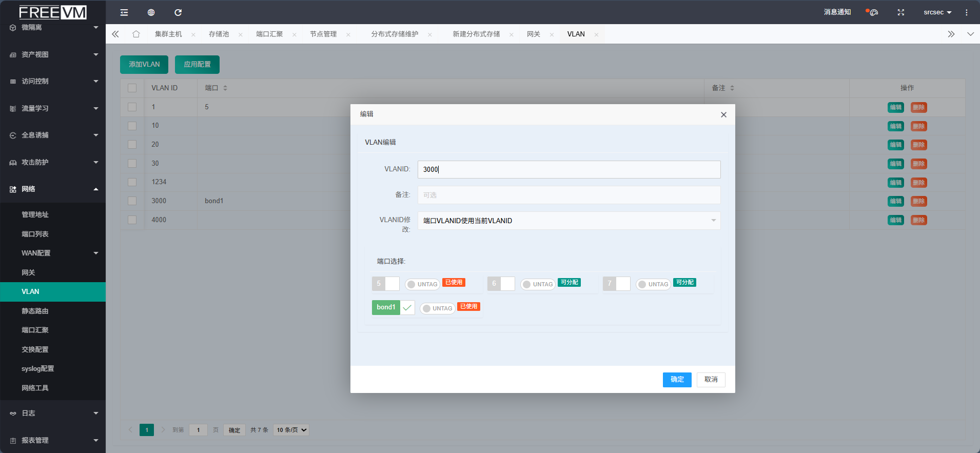Open the VLANID修改 dropdown

[569, 221]
